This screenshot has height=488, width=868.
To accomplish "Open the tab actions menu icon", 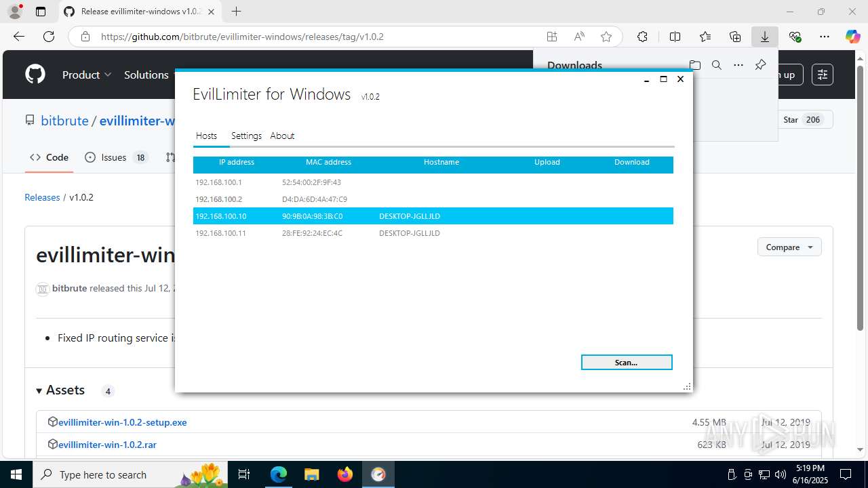I will (41, 12).
